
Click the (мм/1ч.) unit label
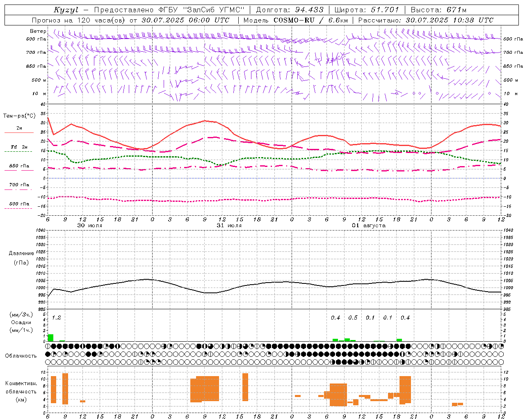pos(21,330)
